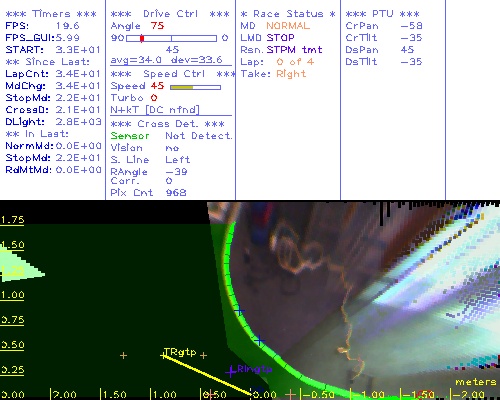
Task: Click the lower blue cross on the green curve
Action: click(259, 341)
